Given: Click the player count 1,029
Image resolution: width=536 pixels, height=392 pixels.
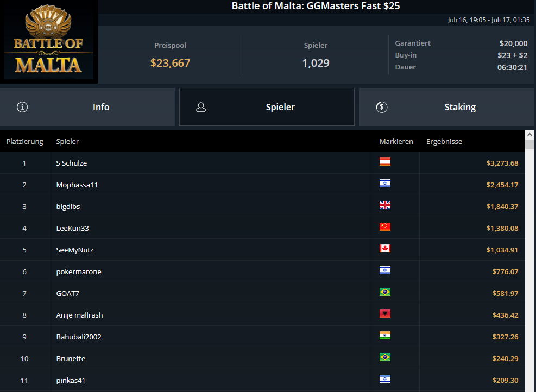Looking at the screenshot, I should 316,63.
